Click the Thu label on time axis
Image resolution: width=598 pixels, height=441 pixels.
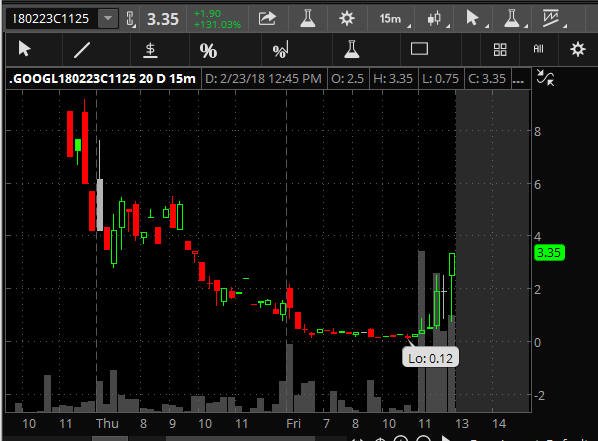108,424
